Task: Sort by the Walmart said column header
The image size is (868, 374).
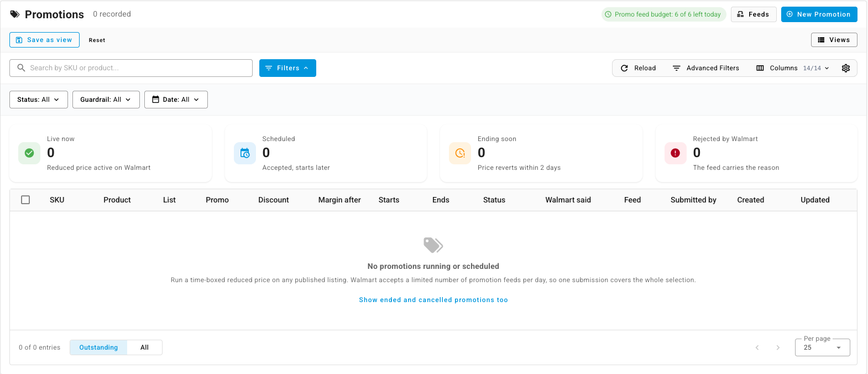Action: pos(568,200)
